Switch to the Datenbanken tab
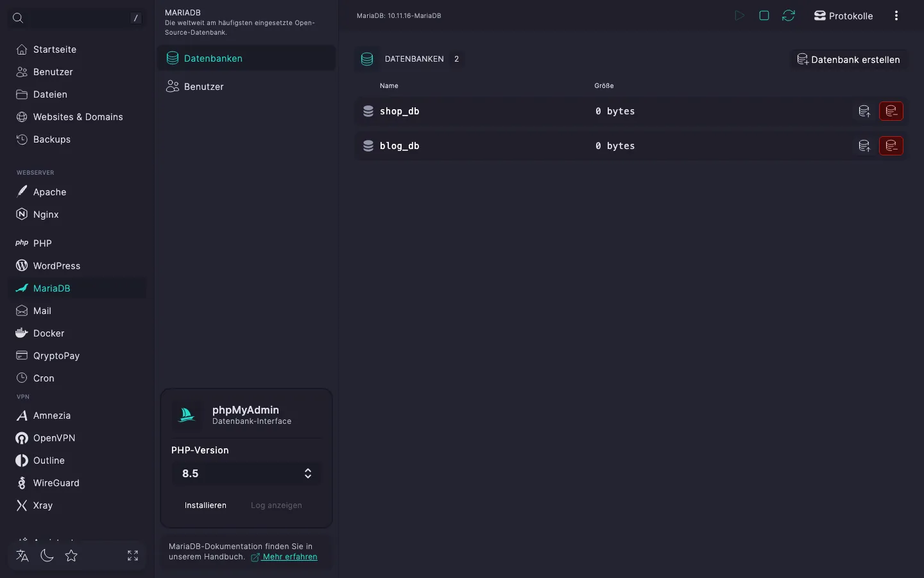 pyautogui.click(x=246, y=58)
